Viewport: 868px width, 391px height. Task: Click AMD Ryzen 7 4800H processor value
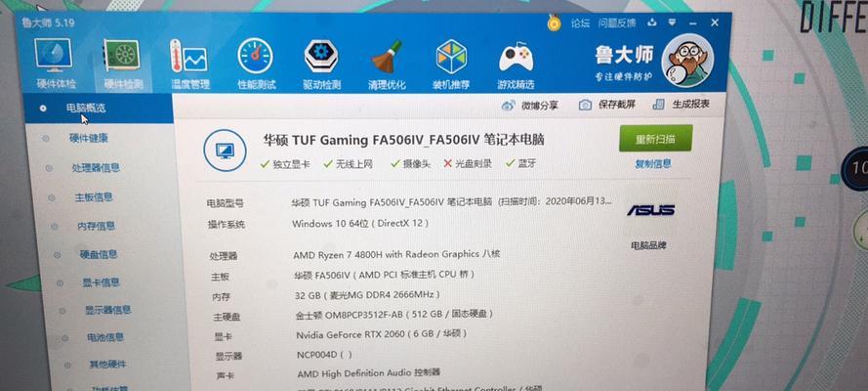pyautogui.click(x=397, y=255)
